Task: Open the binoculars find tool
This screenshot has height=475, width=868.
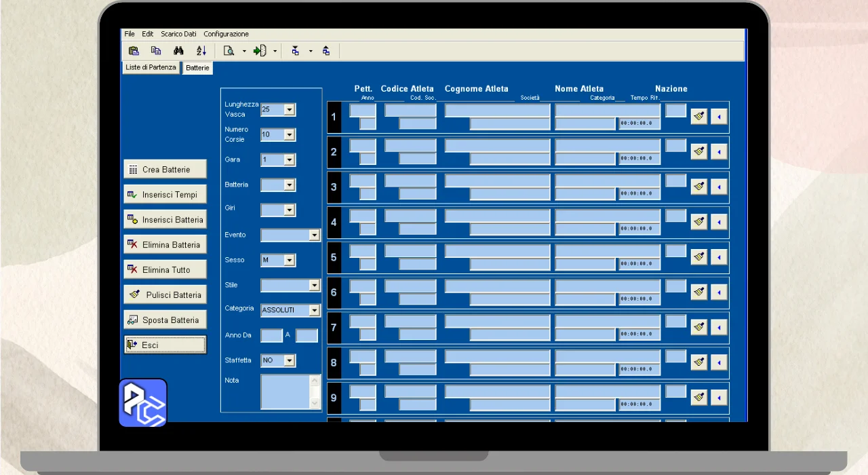Action: point(178,51)
